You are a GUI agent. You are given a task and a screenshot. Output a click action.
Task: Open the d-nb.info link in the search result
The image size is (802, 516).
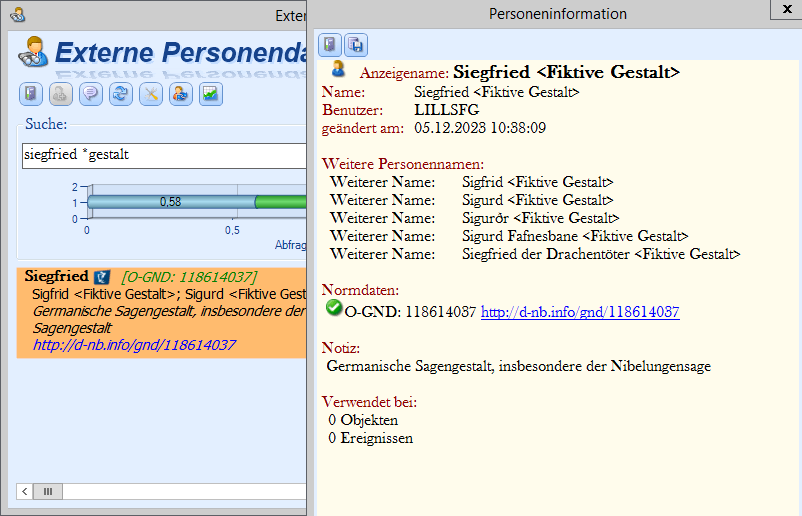coord(134,345)
